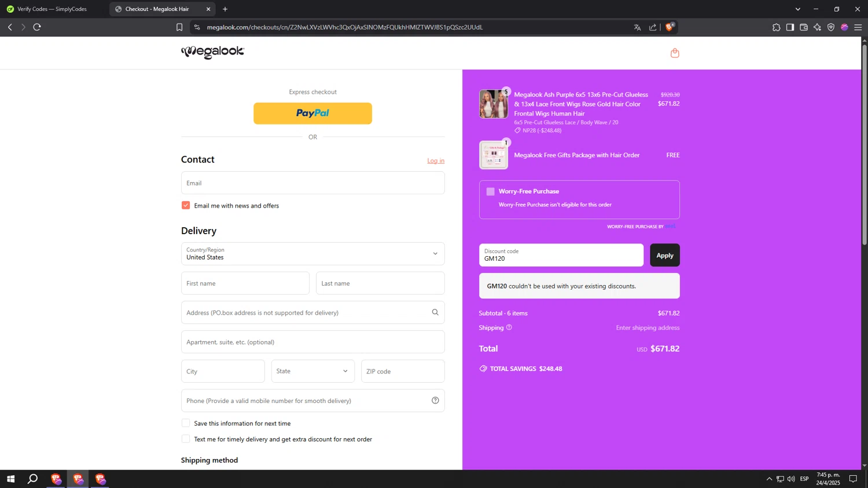The width and height of the screenshot is (868, 488).
Task: Click the 'Subtotal · 6 items' label
Action: 503,313
